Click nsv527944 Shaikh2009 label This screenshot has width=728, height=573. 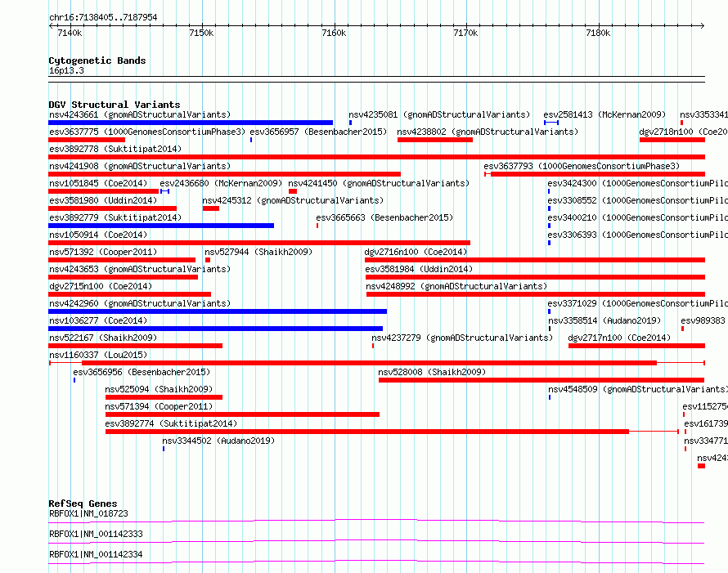point(258,252)
